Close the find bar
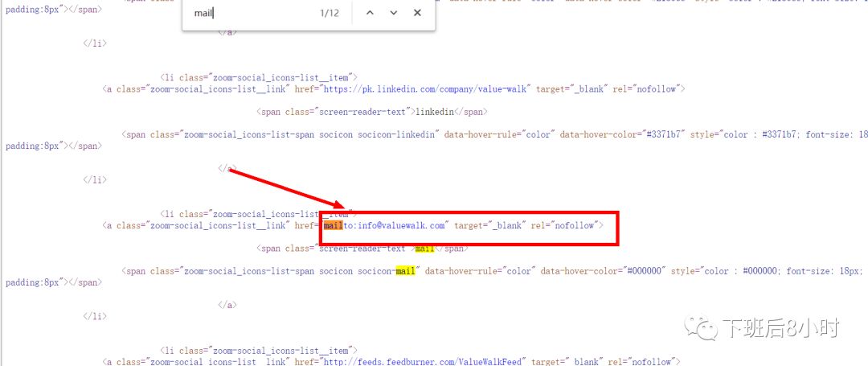868x366 pixels. pos(417,13)
